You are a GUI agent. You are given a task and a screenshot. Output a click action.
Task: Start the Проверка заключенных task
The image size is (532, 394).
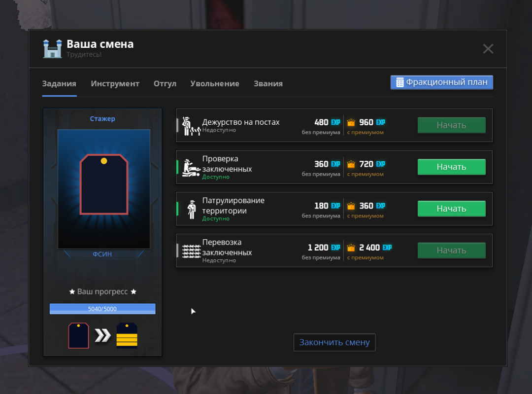451,167
